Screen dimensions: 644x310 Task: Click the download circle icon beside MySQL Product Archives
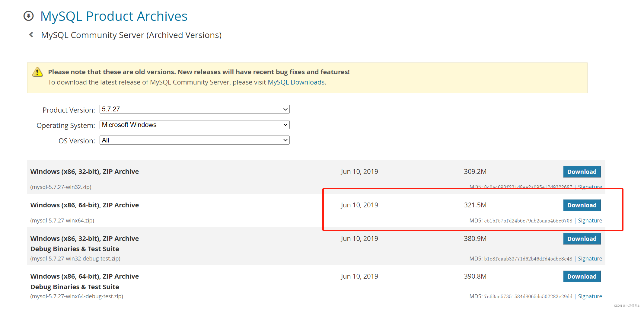tap(29, 16)
